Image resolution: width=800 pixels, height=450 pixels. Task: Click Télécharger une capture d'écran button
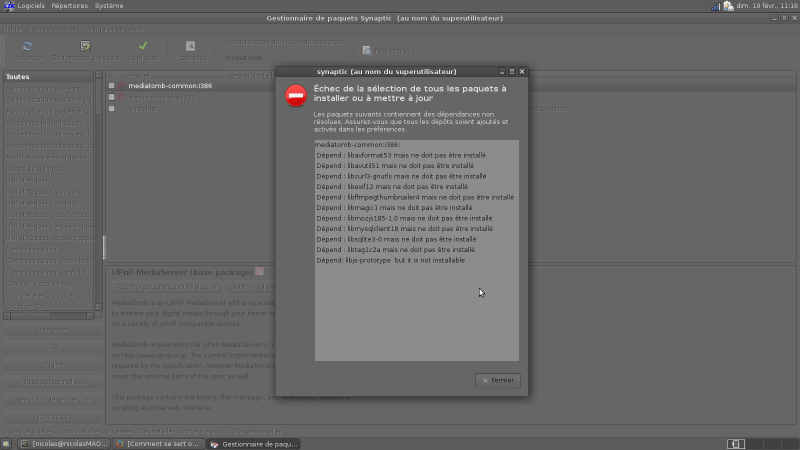click(x=167, y=287)
